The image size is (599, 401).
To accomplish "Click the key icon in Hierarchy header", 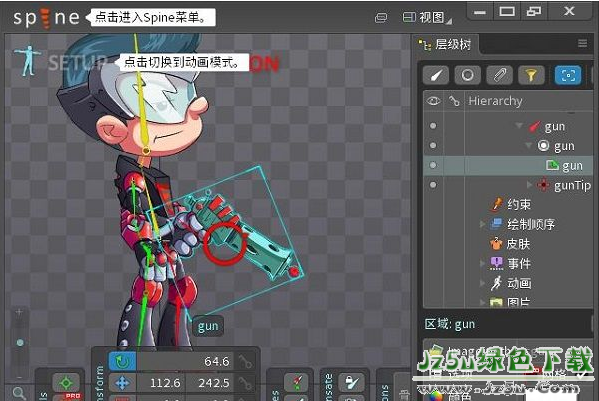I will pos(454,101).
